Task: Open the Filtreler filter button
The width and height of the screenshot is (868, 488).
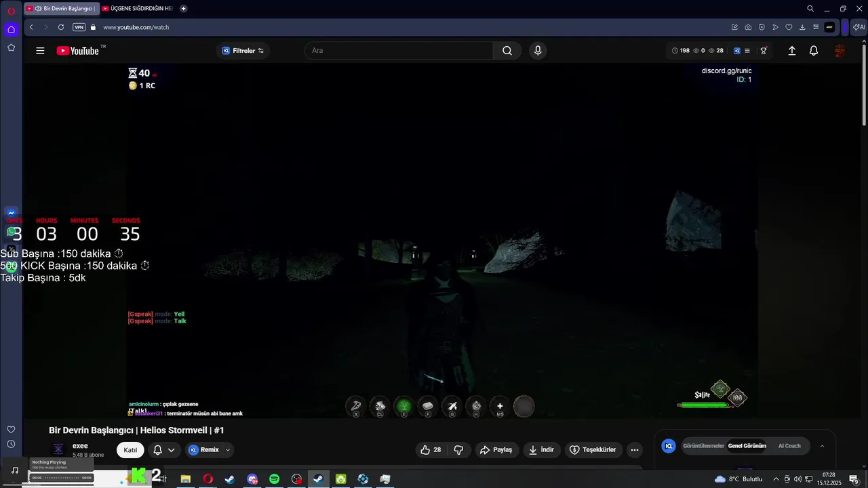Action: click(x=243, y=51)
